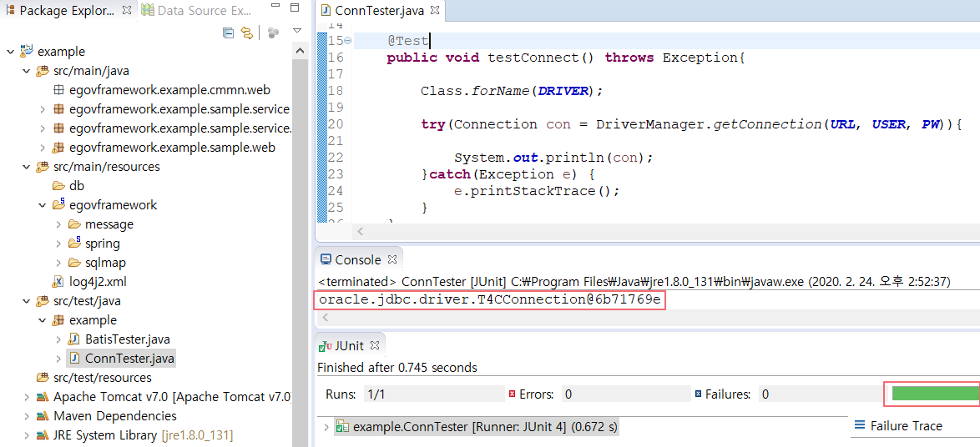The height and width of the screenshot is (447, 980).
Task: Minimize the Package Explorer panel
Action: (x=277, y=8)
